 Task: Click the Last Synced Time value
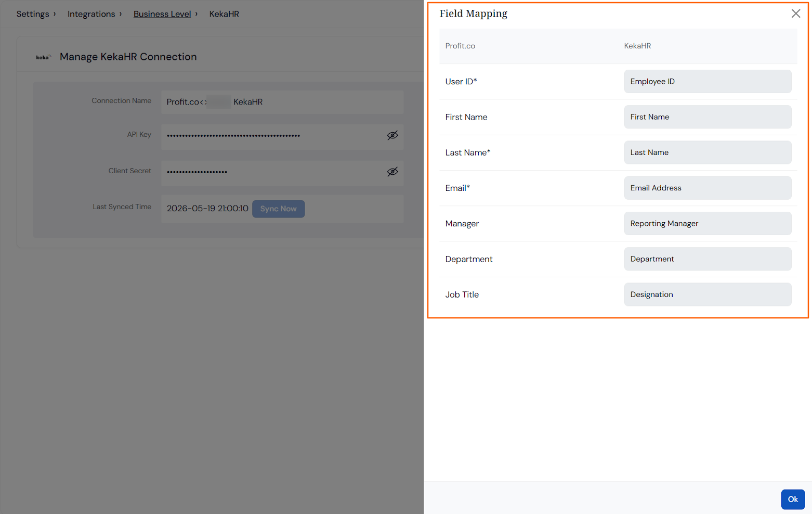207,209
